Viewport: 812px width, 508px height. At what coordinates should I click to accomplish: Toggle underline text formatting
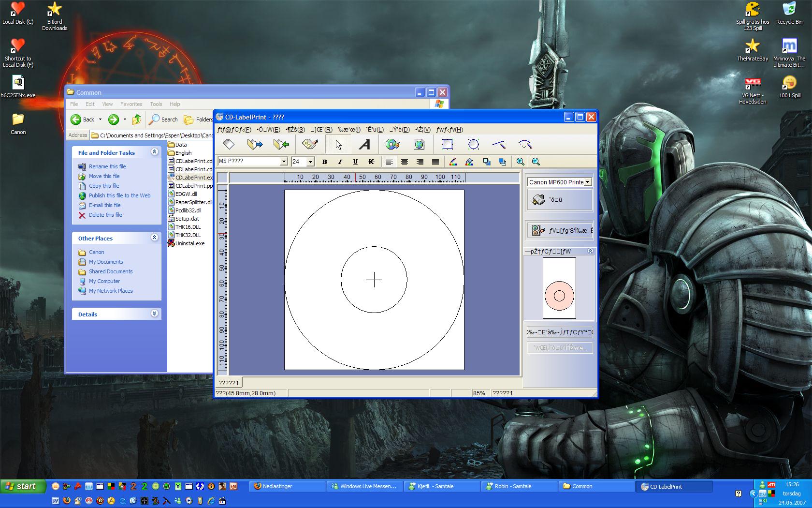pyautogui.click(x=355, y=162)
